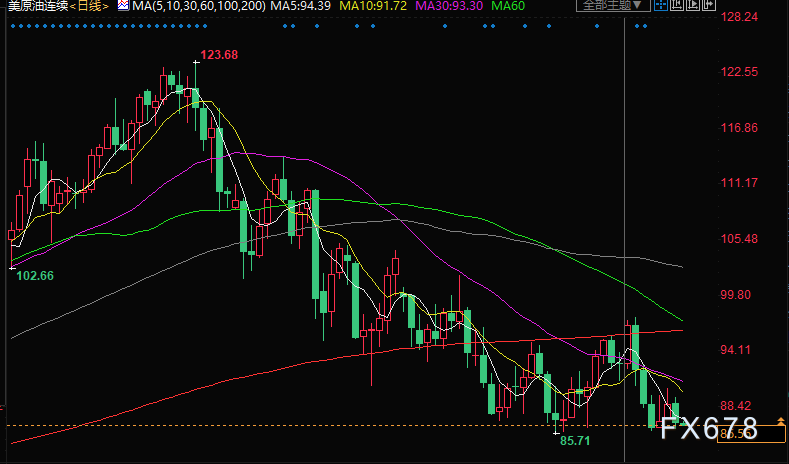Click the 102.66 low price label
The height and width of the screenshot is (464, 789).
pos(35,276)
